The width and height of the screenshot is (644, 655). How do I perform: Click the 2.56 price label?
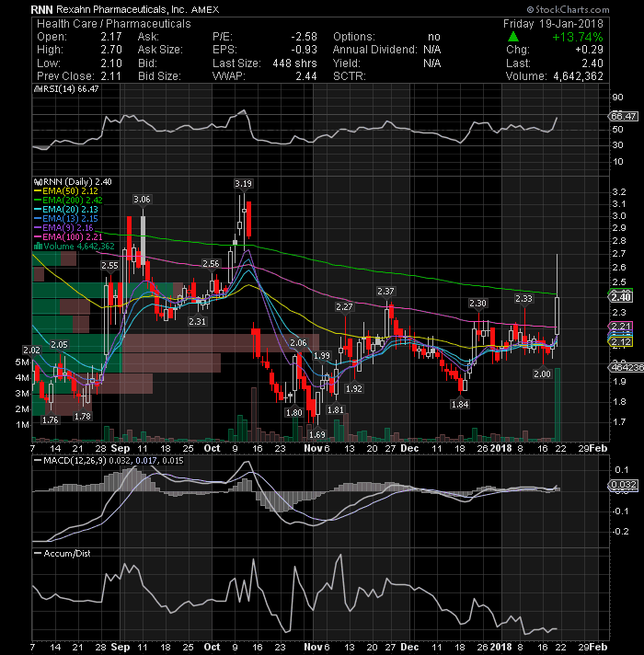pyautogui.click(x=211, y=264)
